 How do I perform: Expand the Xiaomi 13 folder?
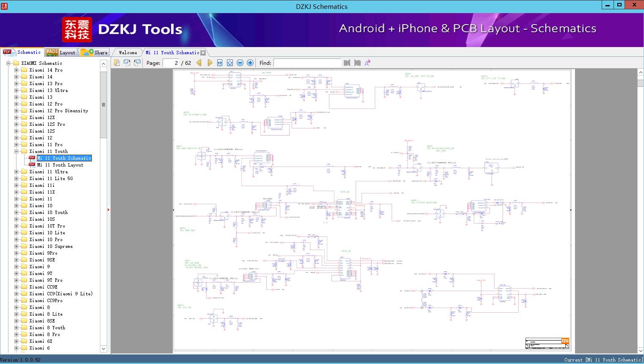point(16,97)
